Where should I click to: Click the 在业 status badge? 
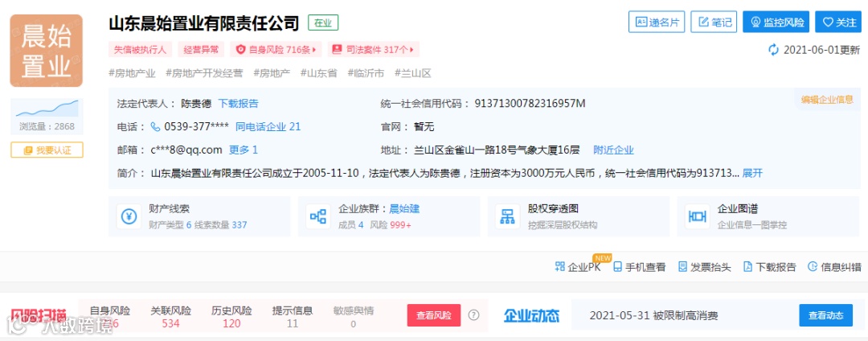click(323, 23)
